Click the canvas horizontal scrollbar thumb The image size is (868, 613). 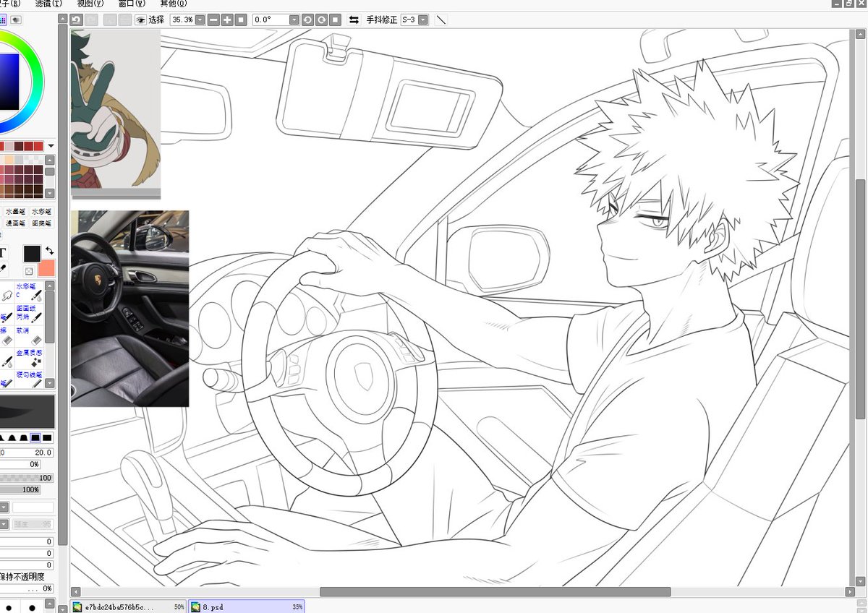[495, 592]
